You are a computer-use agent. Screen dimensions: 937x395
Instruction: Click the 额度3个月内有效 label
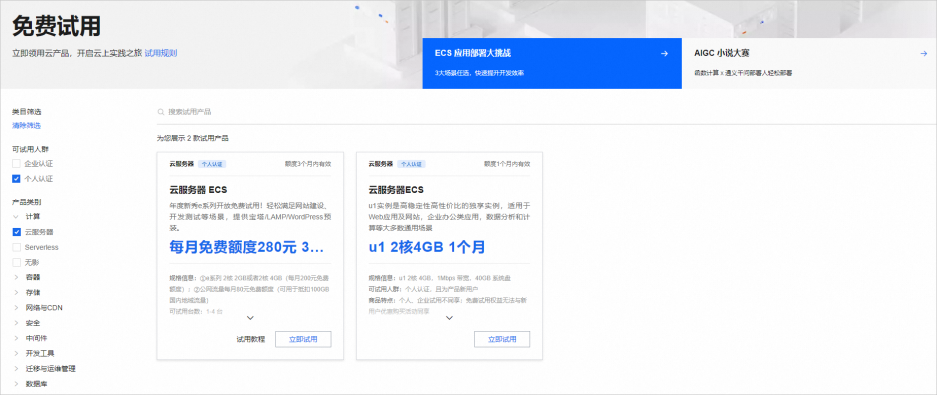click(308, 164)
